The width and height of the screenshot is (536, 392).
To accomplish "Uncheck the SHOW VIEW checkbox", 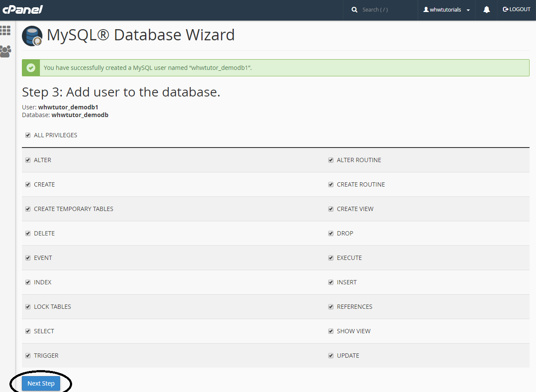I will coord(331,331).
